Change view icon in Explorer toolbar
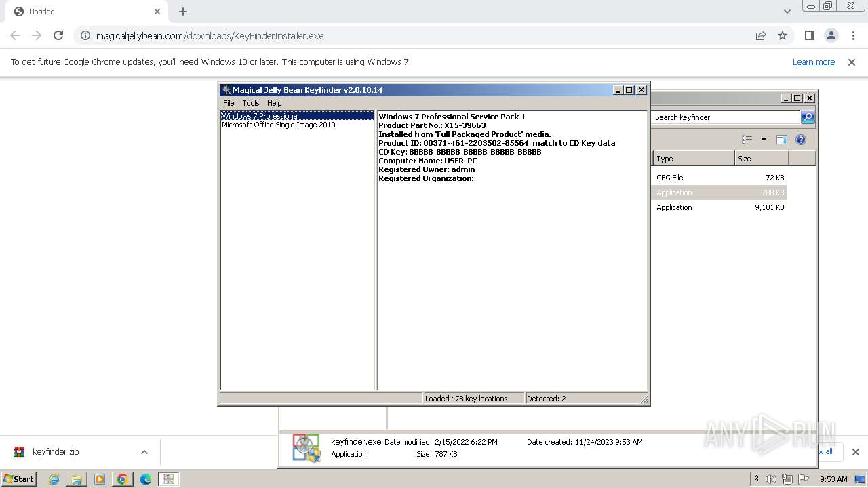868x488 pixels. coord(747,140)
